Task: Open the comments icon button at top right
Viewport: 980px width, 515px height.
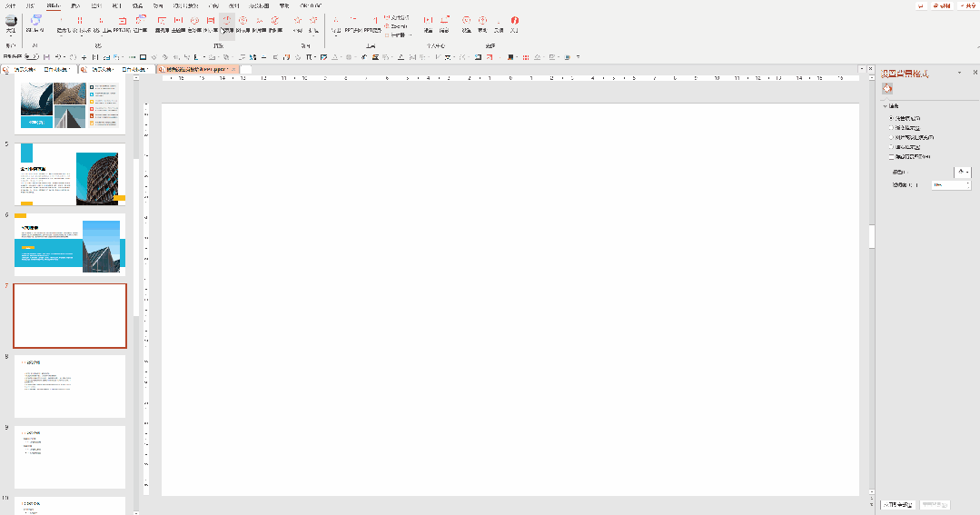Action: point(921,5)
